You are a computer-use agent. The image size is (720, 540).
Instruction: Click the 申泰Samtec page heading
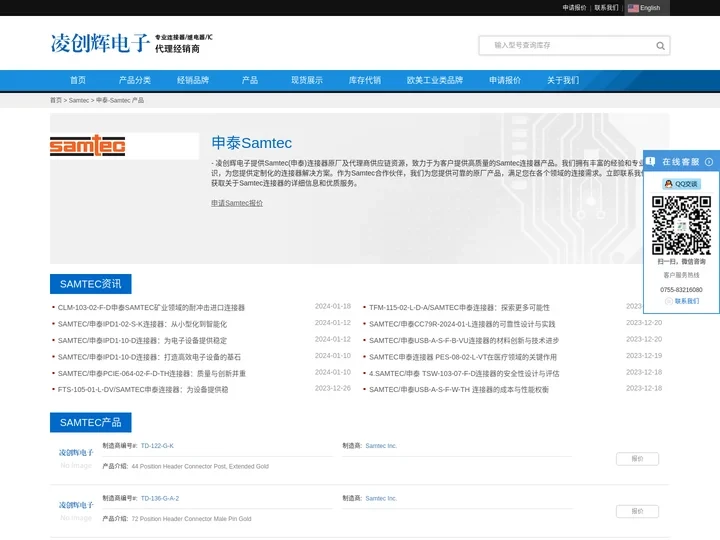(252, 143)
